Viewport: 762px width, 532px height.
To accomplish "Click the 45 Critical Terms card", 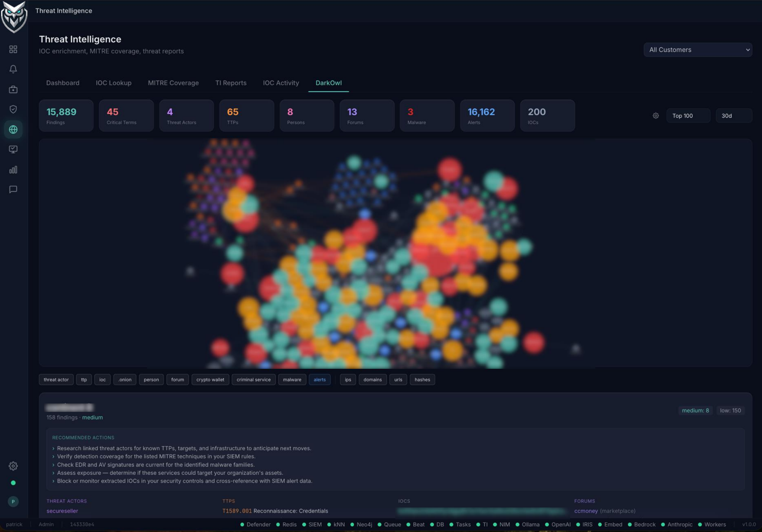I will click(126, 115).
